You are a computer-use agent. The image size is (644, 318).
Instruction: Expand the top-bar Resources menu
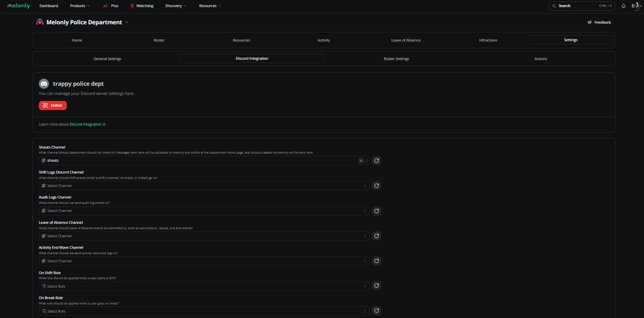coord(210,6)
